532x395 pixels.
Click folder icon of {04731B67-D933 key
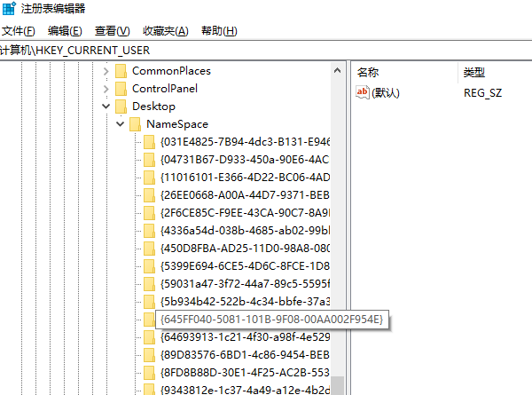click(x=149, y=160)
